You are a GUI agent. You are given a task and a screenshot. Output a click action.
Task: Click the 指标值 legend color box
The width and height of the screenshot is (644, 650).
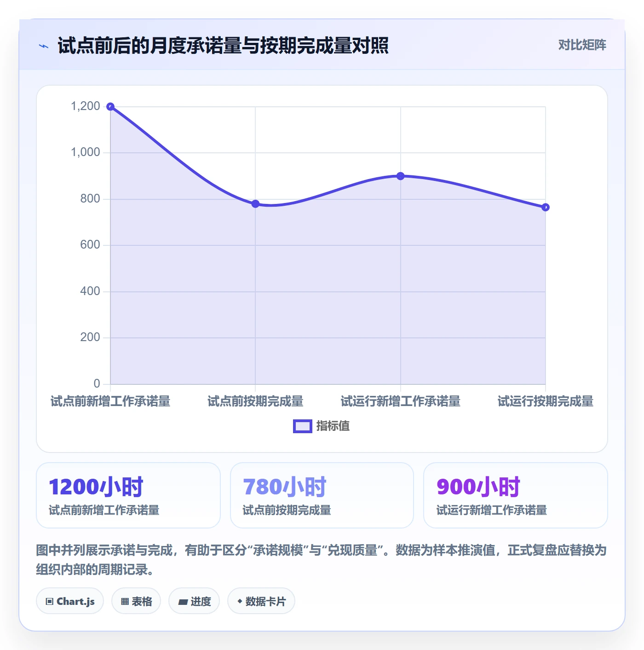[303, 426]
